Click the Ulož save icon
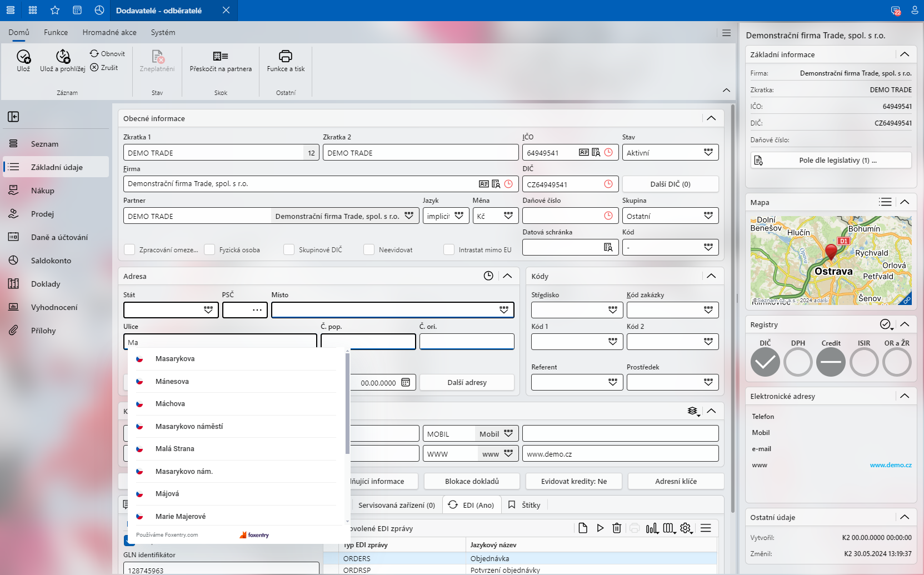The width and height of the screenshot is (924, 575). 23,57
